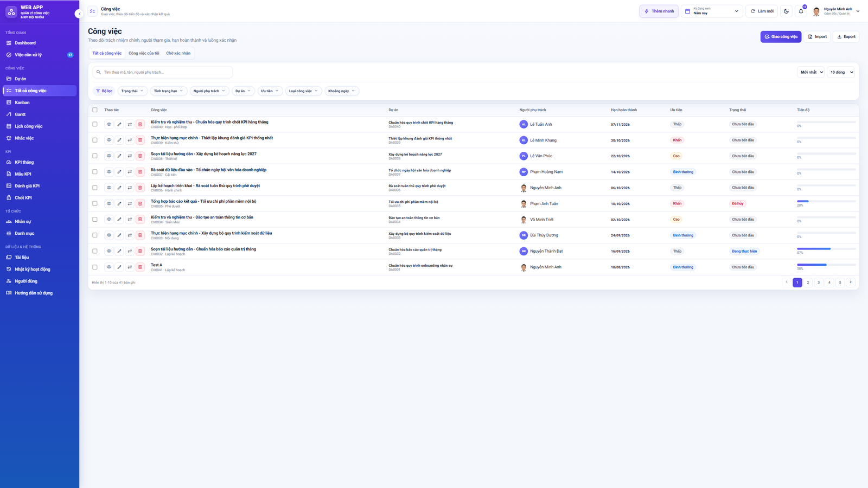
Task: Click the Thêm nhanh button
Action: pyautogui.click(x=659, y=11)
